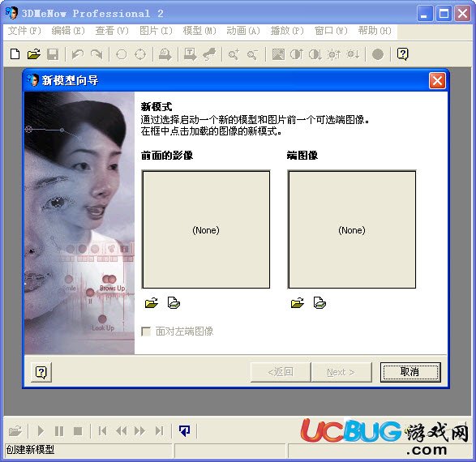Open file using the toolbar folder icon
Viewport: 476px width, 462px height.
tap(34, 54)
